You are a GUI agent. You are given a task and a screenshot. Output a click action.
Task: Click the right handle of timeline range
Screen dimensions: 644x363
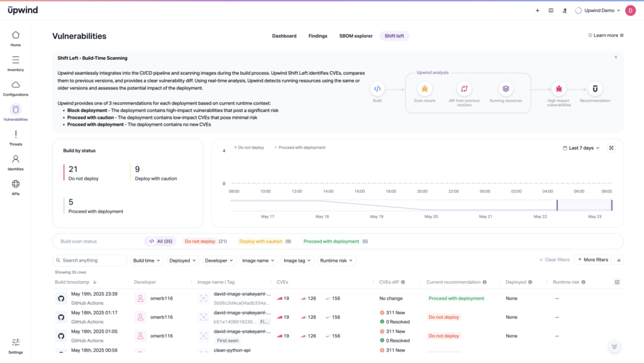611,205
